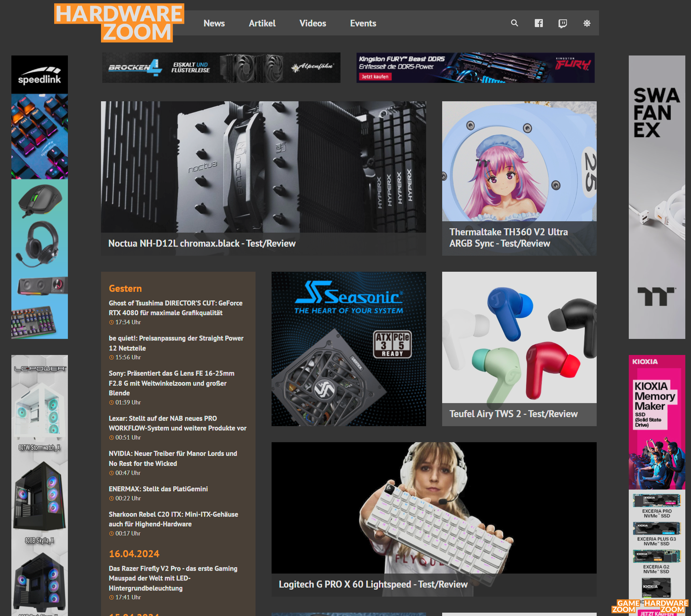
Task: Click speedlink gaming mouse in ad
Action: tap(40, 201)
